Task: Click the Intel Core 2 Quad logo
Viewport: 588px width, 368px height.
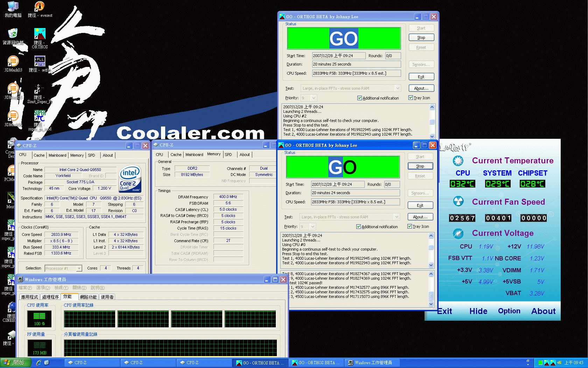Action: 130,179
